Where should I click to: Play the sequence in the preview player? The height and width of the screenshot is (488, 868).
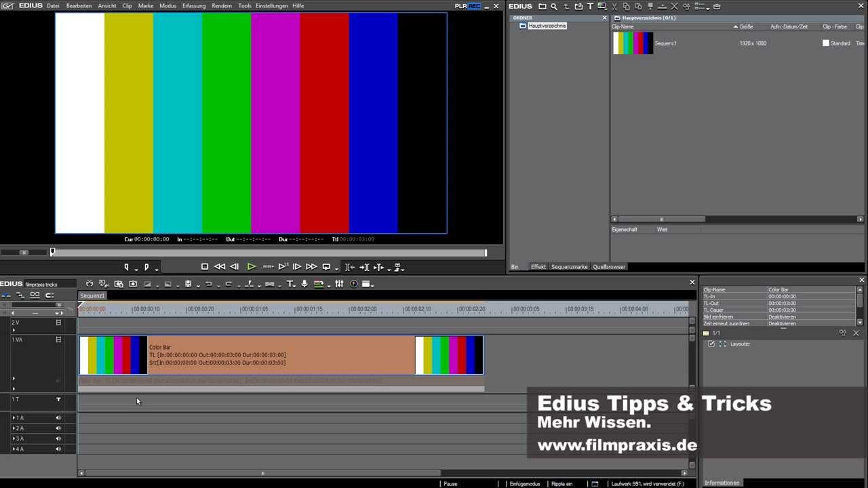251,267
